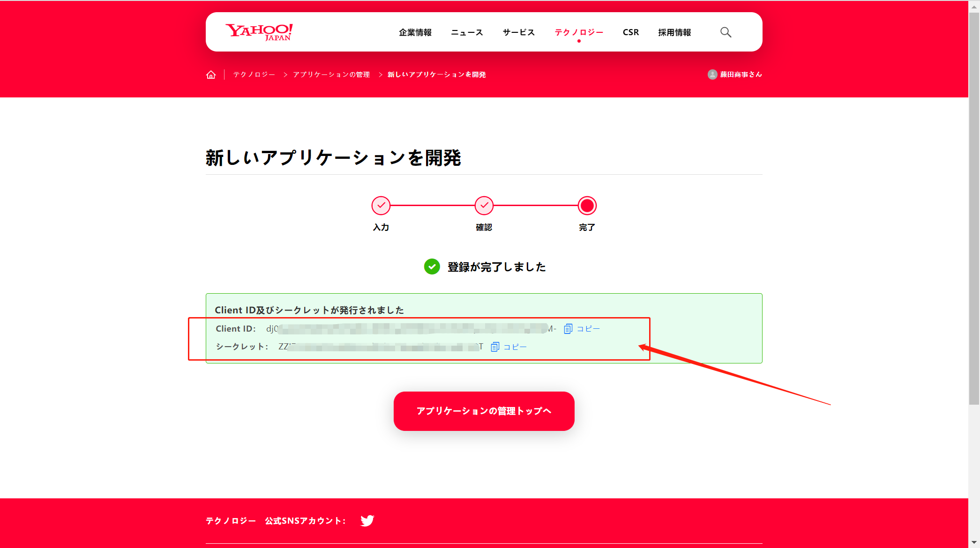
Task: Click the page scroll-down arrow
Action: click(974, 542)
